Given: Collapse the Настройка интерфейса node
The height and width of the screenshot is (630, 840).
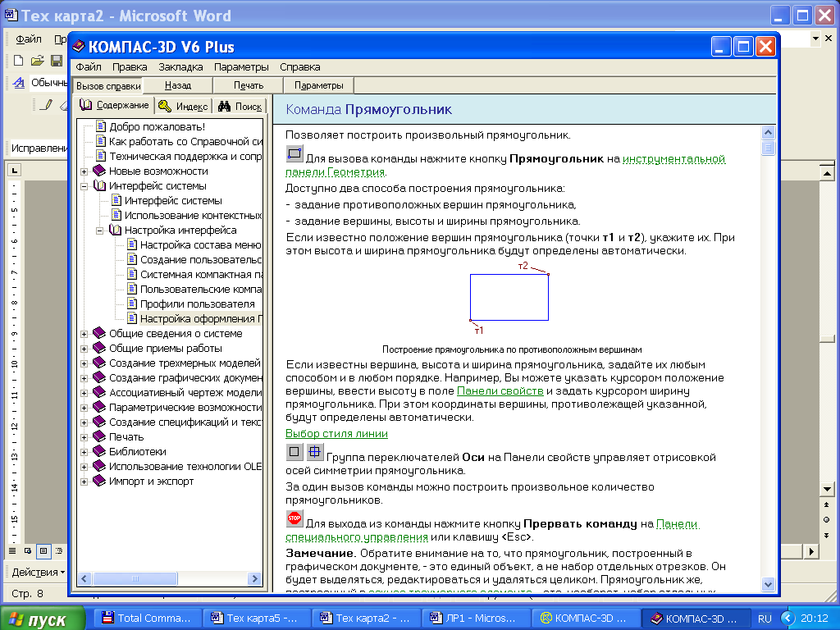Looking at the screenshot, I should tap(99, 231).
